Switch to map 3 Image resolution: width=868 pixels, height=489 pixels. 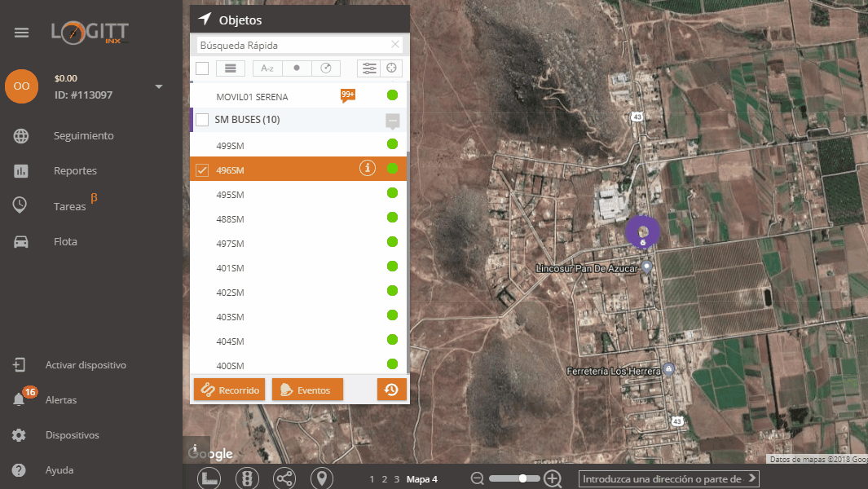[396, 479]
